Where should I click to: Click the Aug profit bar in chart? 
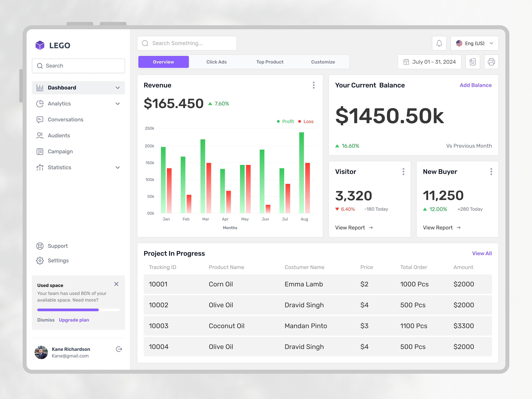point(301,173)
